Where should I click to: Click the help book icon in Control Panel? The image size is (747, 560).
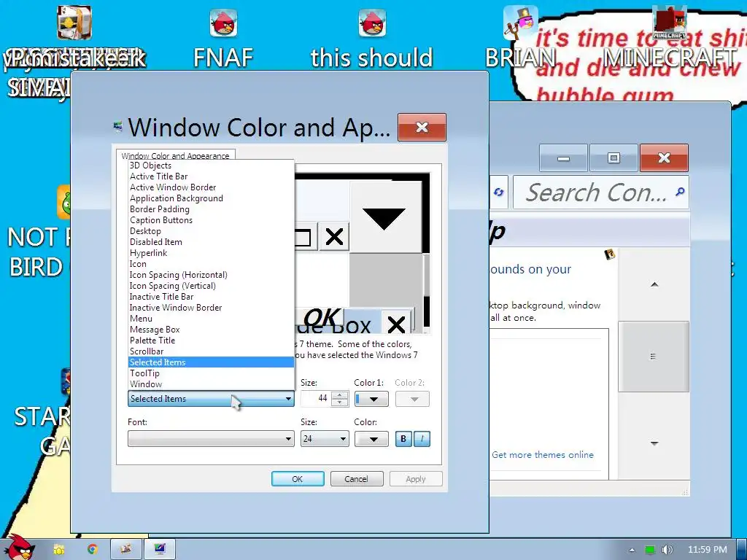click(x=609, y=254)
